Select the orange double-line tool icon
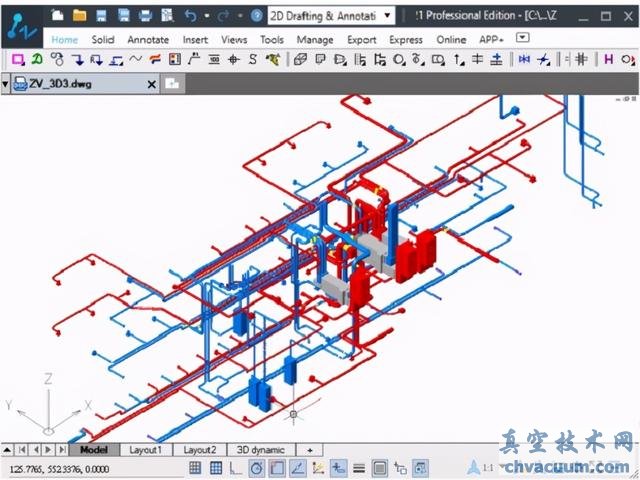Viewport: 640px width, 480px height. click(155, 60)
